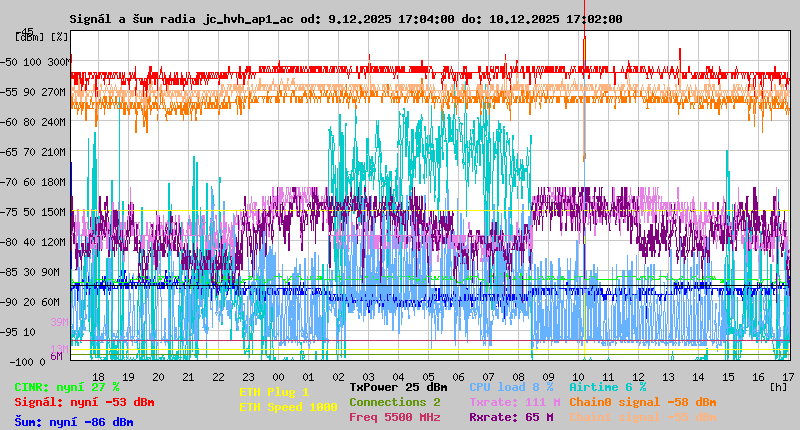Select the red Signál legend label
Screen dimensions: 800x430
[84, 402]
